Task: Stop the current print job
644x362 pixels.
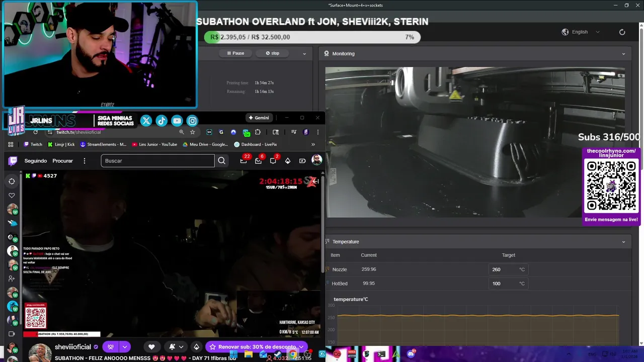Action: coord(272,53)
